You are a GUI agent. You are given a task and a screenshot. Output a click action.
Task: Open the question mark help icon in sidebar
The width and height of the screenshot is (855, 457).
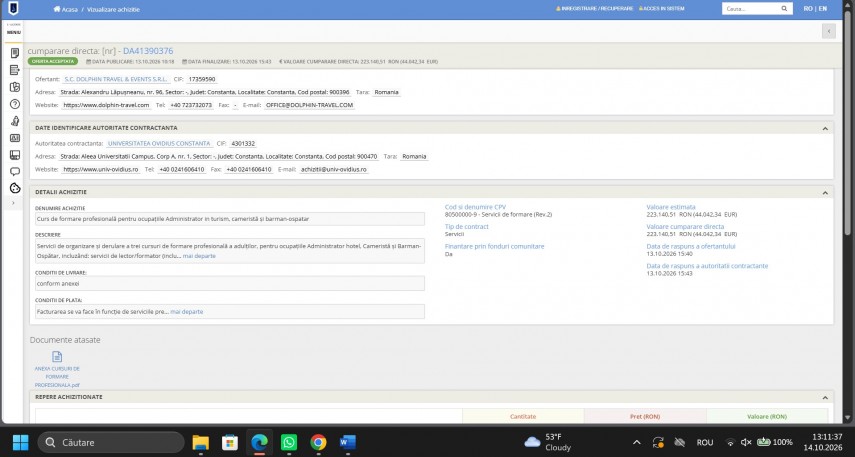pyautogui.click(x=15, y=104)
